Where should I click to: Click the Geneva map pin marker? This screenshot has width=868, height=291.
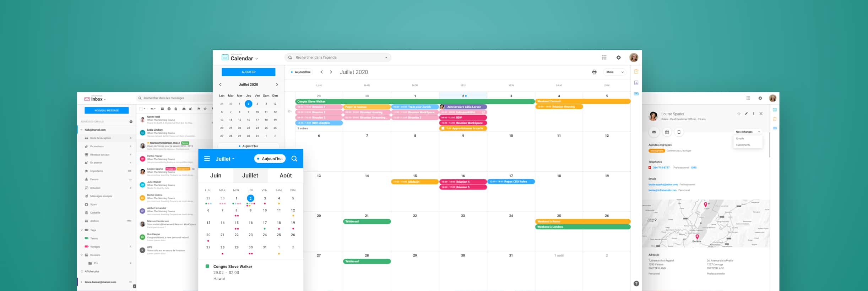tap(697, 237)
